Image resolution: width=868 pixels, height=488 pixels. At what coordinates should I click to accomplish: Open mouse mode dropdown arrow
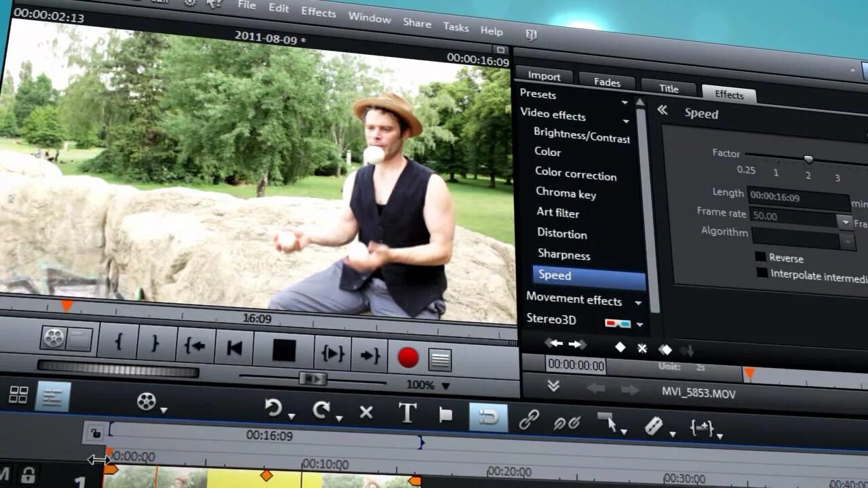coord(623,432)
